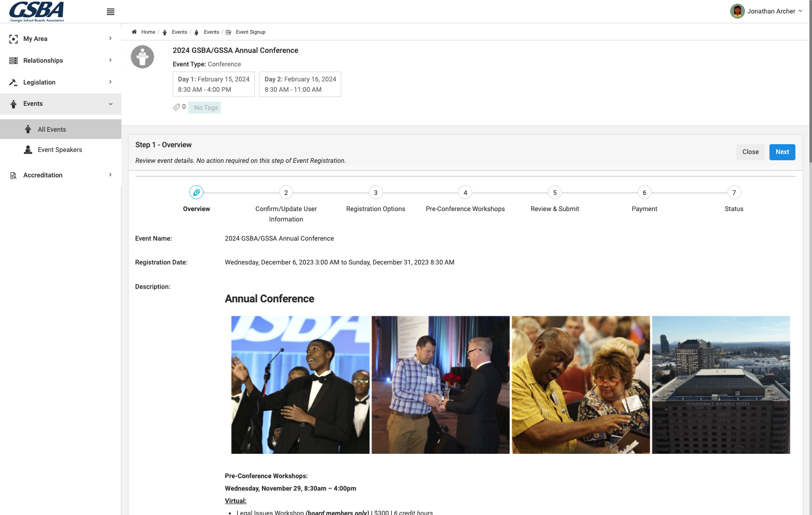Click the Overview step pencil icon
Image resolution: width=812 pixels, height=515 pixels.
click(197, 192)
